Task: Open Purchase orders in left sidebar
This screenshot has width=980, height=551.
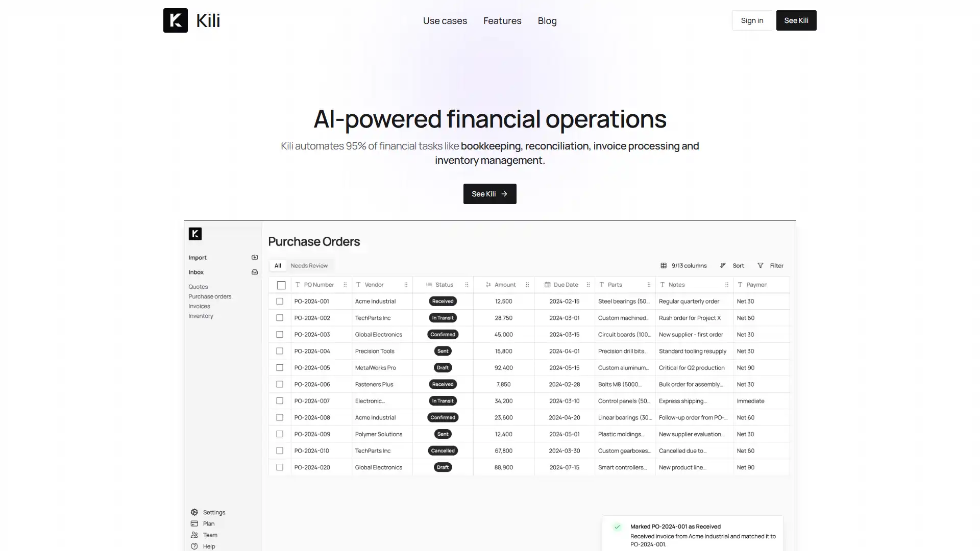Action: (x=210, y=296)
